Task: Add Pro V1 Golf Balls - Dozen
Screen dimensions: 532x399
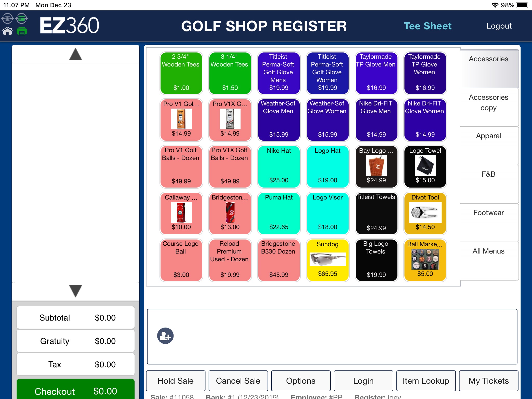Action: pyautogui.click(x=181, y=167)
